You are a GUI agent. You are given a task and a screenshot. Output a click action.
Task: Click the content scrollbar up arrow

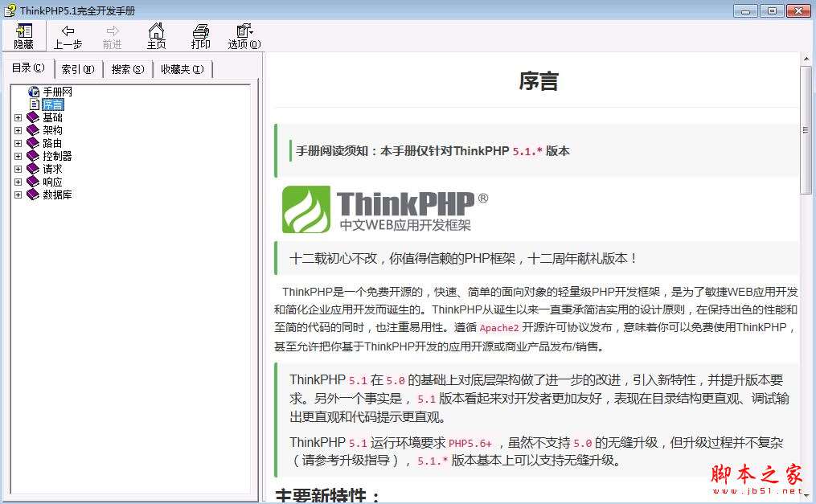pos(806,59)
